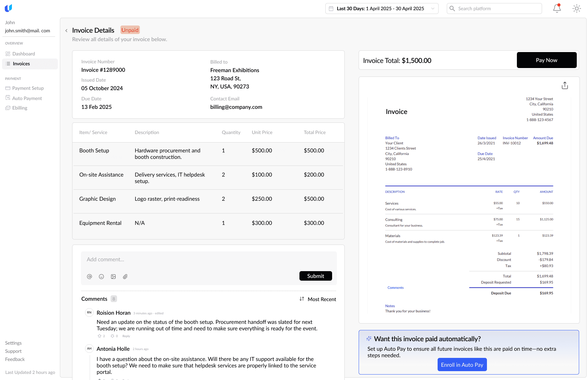Upvote Roision Horan's comment

point(99,336)
